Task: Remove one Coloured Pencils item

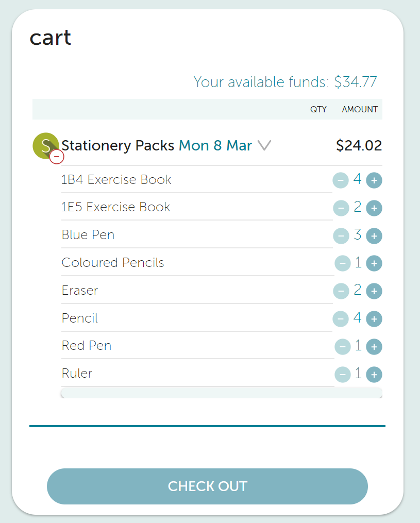Action: pos(343,263)
